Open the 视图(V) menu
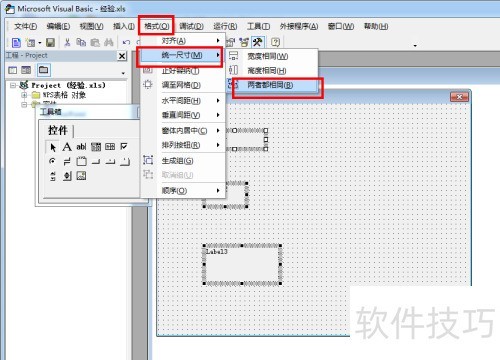500x360 pixels. 91,26
